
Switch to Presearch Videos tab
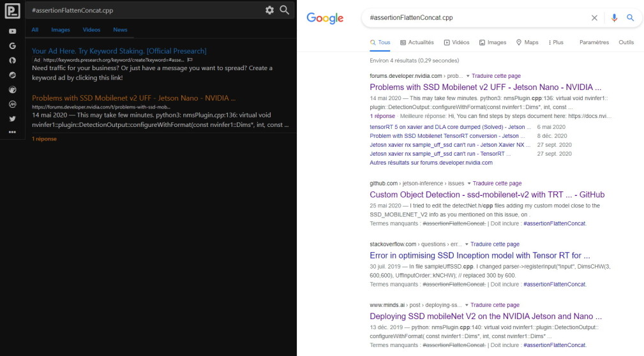(x=91, y=29)
